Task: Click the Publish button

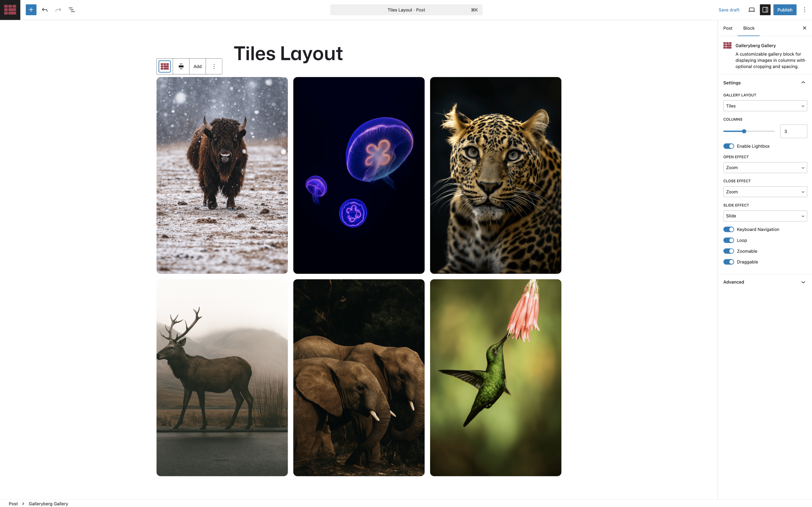Action: (x=785, y=10)
